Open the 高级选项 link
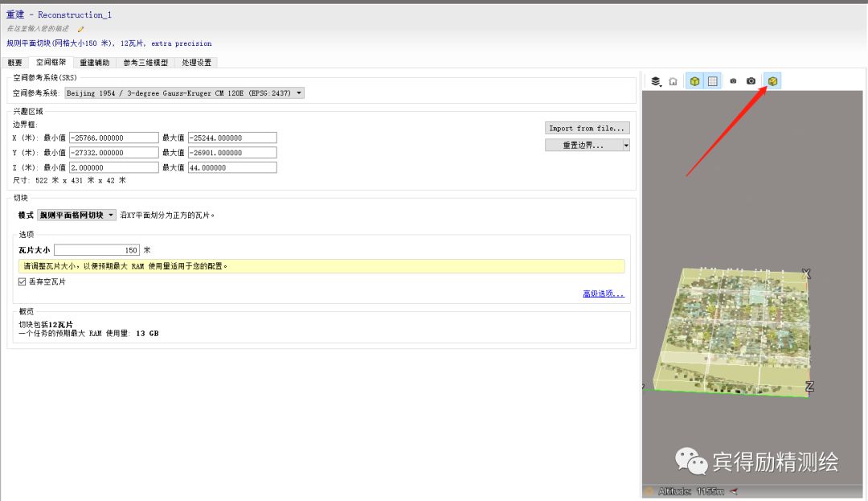The height and width of the screenshot is (501, 868). (x=604, y=294)
